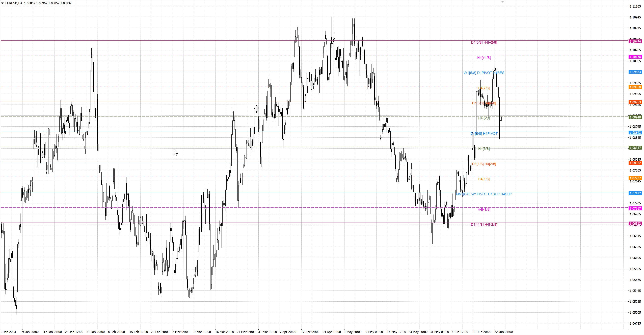Click the 1.10474 magenta price tag
644x335 pixels.
coord(635,41)
